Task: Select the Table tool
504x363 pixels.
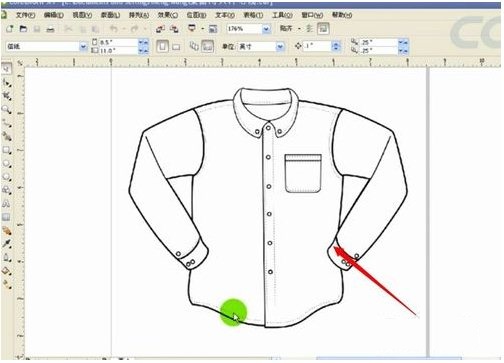Action: click(x=6, y=217)
